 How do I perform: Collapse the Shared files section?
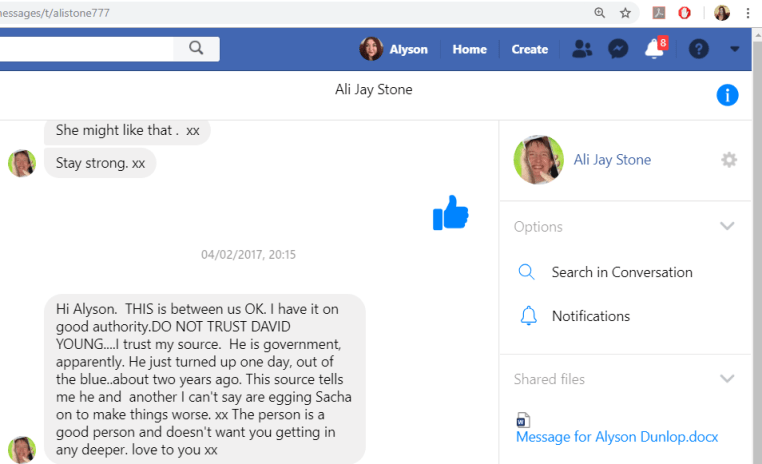pos(727,379)
